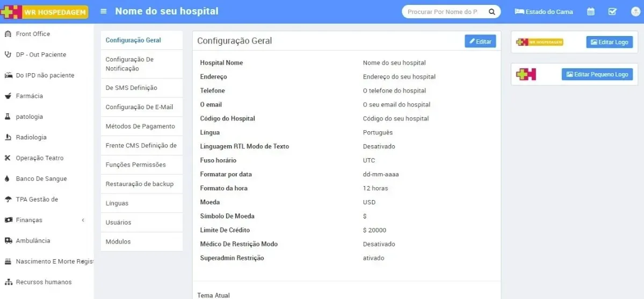Click the Front Office building icon

click(x=8, y=34)
